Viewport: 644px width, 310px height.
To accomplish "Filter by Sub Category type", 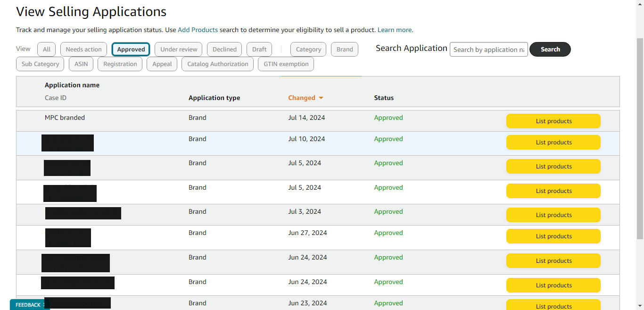I will tap(41, 64).
